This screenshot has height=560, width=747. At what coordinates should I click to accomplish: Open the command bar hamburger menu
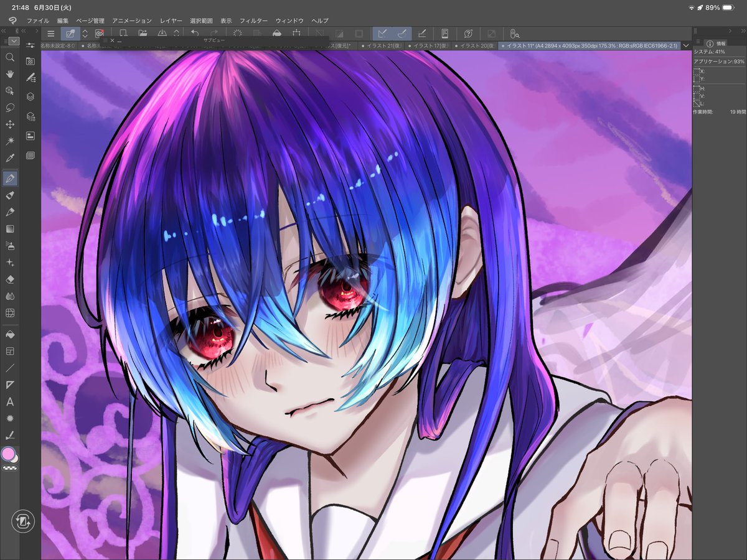[x=50, y=34]
